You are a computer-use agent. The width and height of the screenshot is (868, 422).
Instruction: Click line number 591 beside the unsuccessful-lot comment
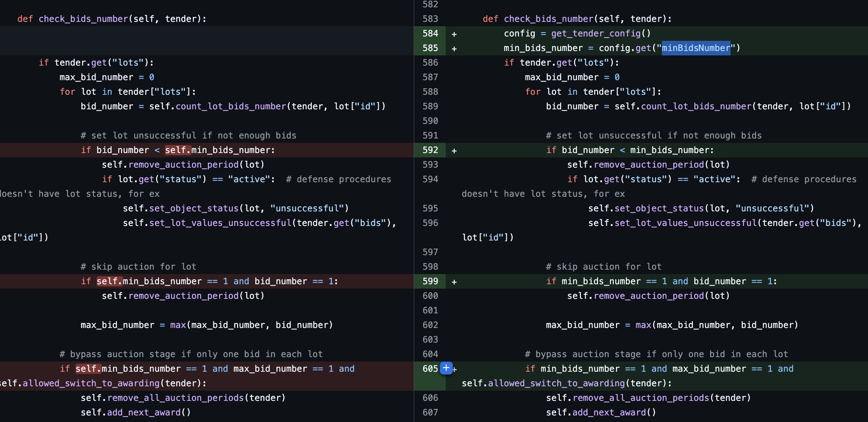[430, 136]
